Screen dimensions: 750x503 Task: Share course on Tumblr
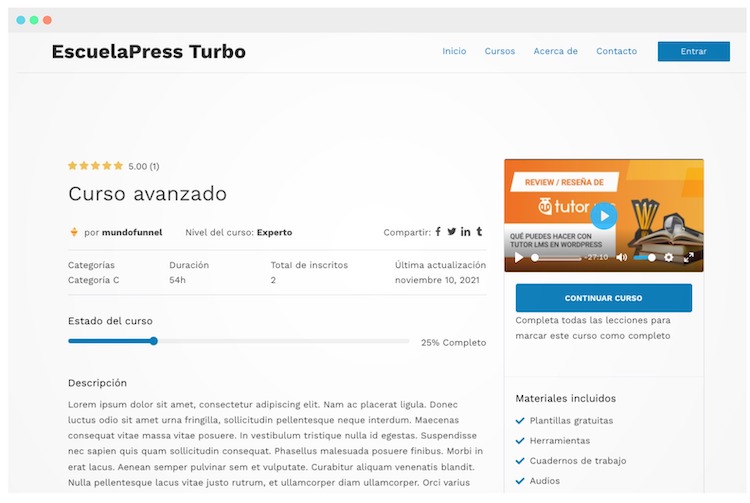click(479, 232)
